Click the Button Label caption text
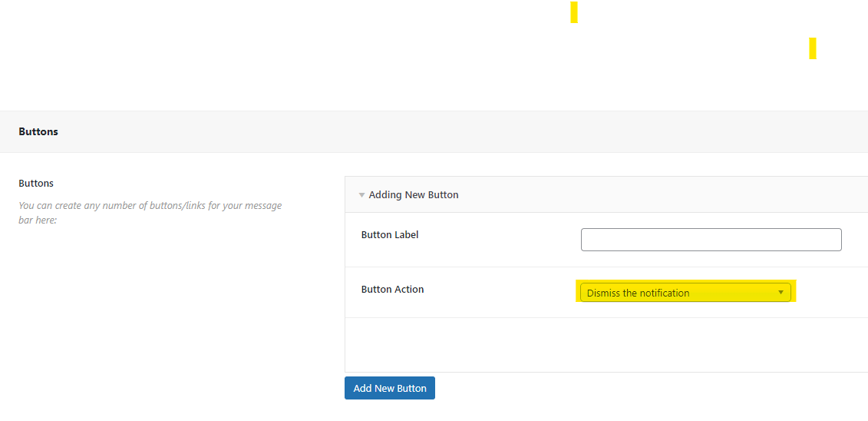This screenshot has height=421, width=868. click(390, 235)
